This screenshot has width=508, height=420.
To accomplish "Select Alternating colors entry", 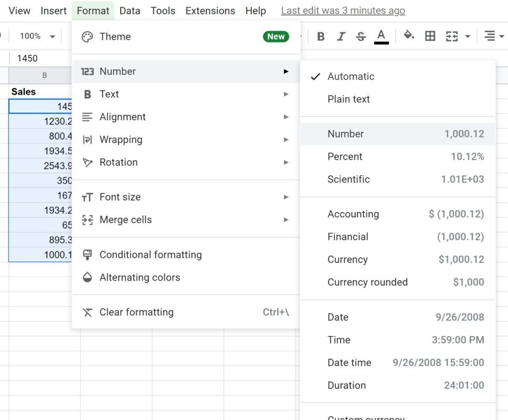I will [186, 278].
